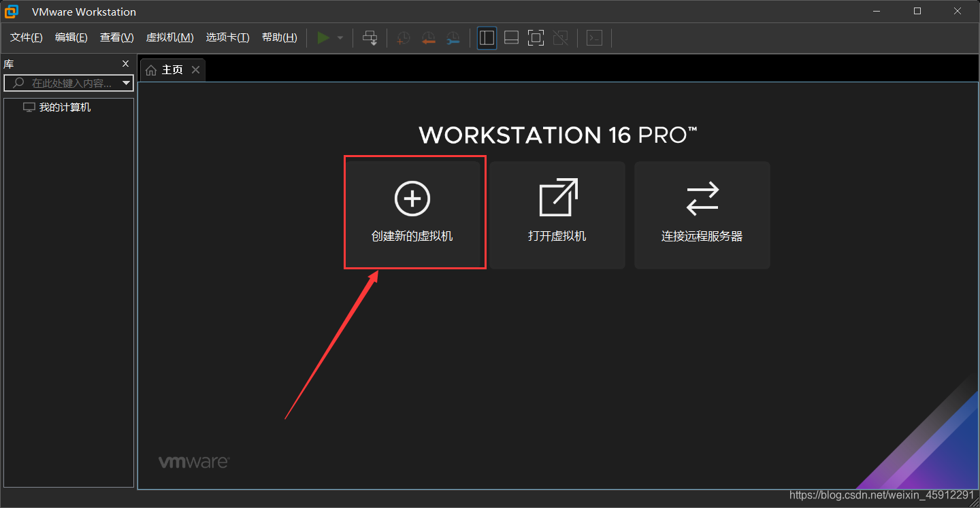This screenshot has width=980, height=508.
Task: Open the 编辑(E) menu
Action: pos(71,37)
